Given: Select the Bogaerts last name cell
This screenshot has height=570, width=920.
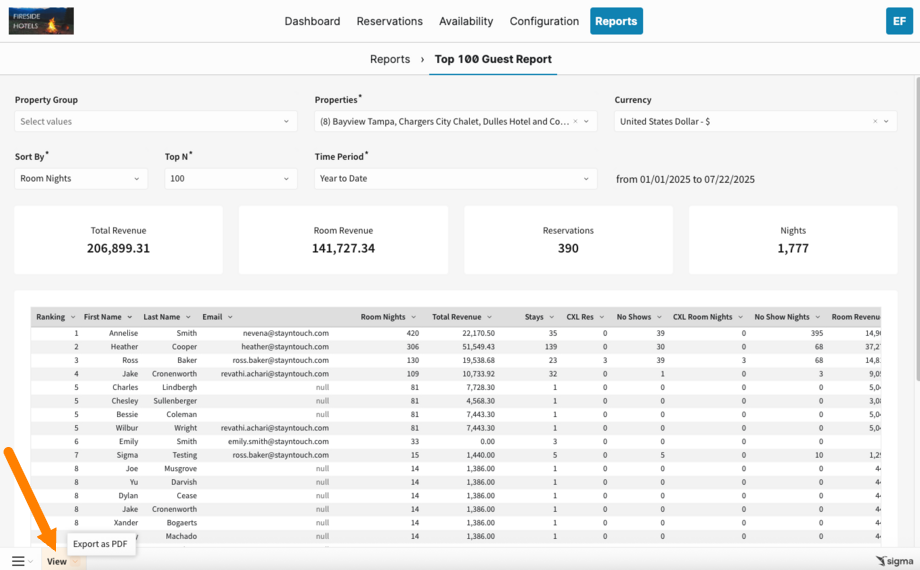Looking at the screenshot, I should coord(182,522).
